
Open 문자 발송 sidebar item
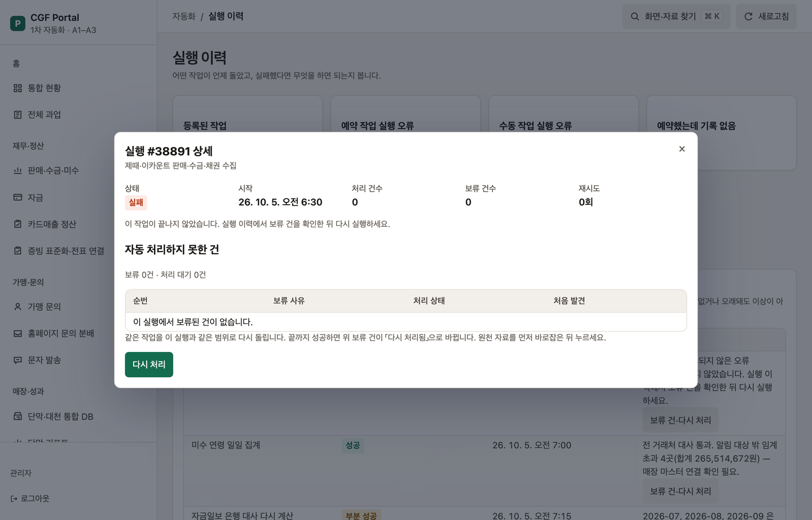[78, 360]
